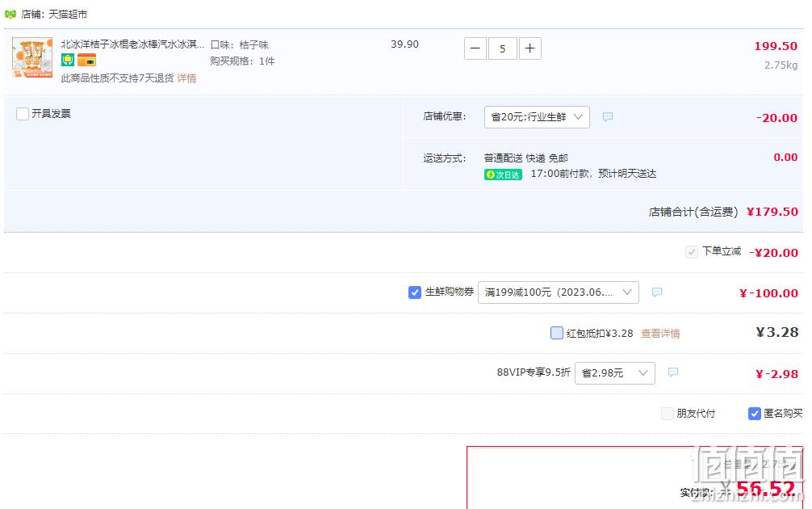812x509 pixels.
Task: Uncheck the 匿名购买 anonymous purchase checkbox
Action: click(x=755, y=414)
